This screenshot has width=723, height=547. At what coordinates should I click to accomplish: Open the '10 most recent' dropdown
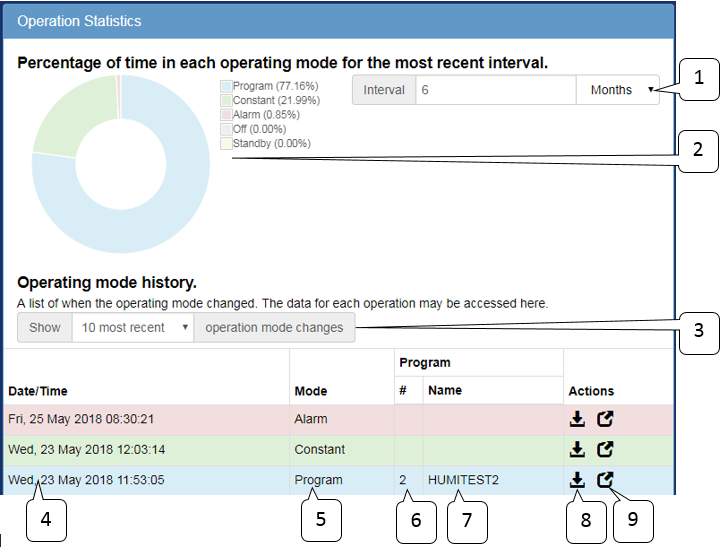click(133, 327)
